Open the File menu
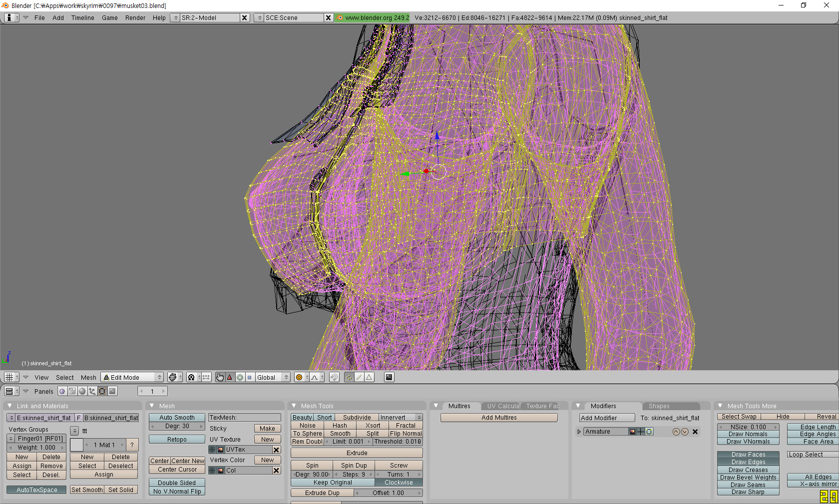This screenshot has height=504, width=839. (x=39, y=17)
